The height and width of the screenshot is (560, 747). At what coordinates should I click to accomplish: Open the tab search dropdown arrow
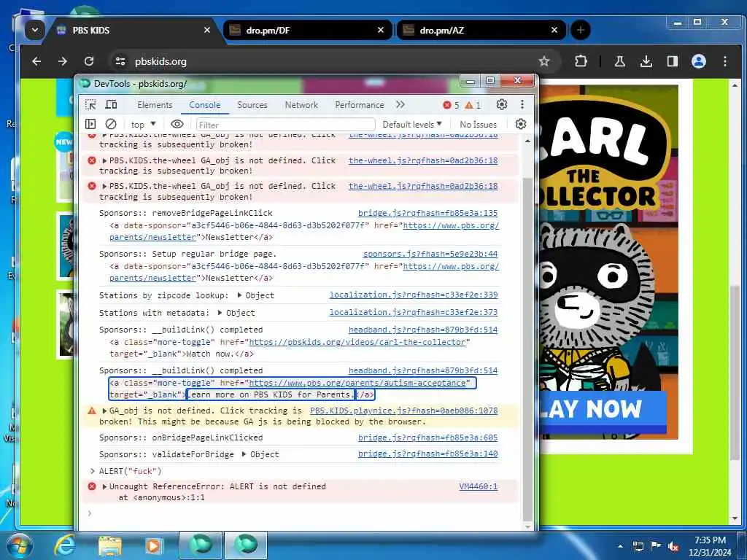pyautogui.click(x=35, y=30)
